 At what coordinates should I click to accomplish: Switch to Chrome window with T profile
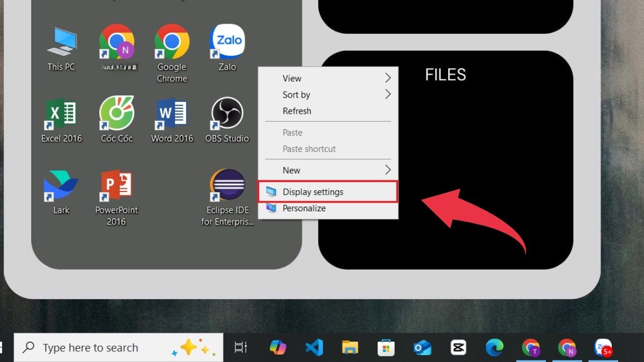[531, 348]
